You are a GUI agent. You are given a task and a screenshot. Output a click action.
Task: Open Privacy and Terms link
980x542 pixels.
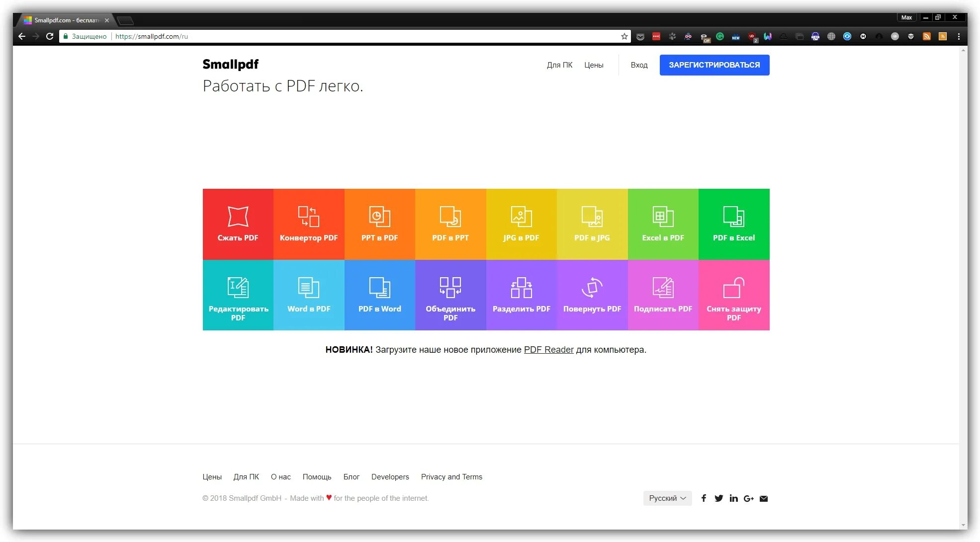tap(451, 477)
